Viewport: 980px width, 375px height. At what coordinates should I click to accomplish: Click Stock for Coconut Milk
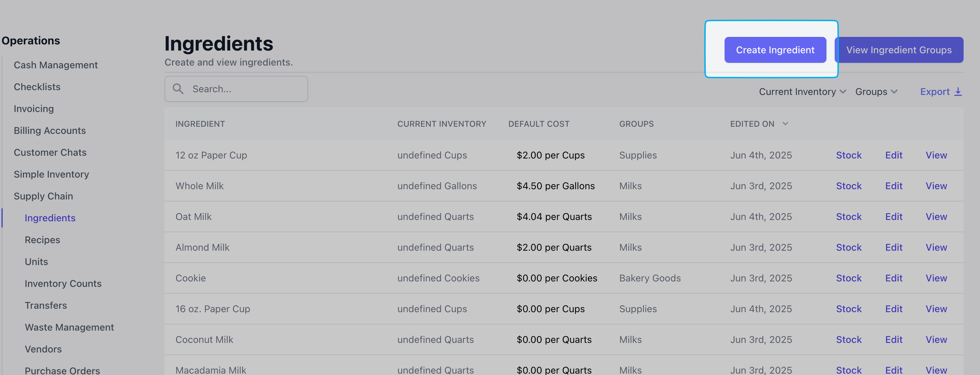click(x=848, y=340)
